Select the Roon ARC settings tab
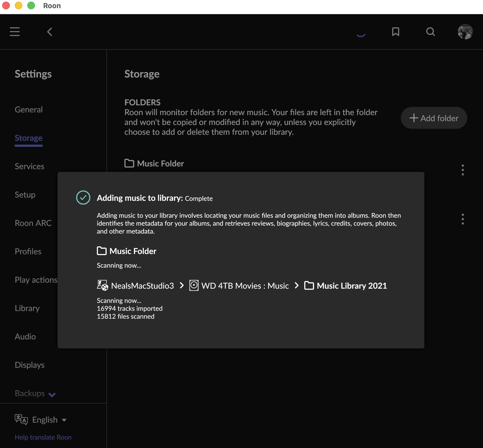 pos(33,223)
